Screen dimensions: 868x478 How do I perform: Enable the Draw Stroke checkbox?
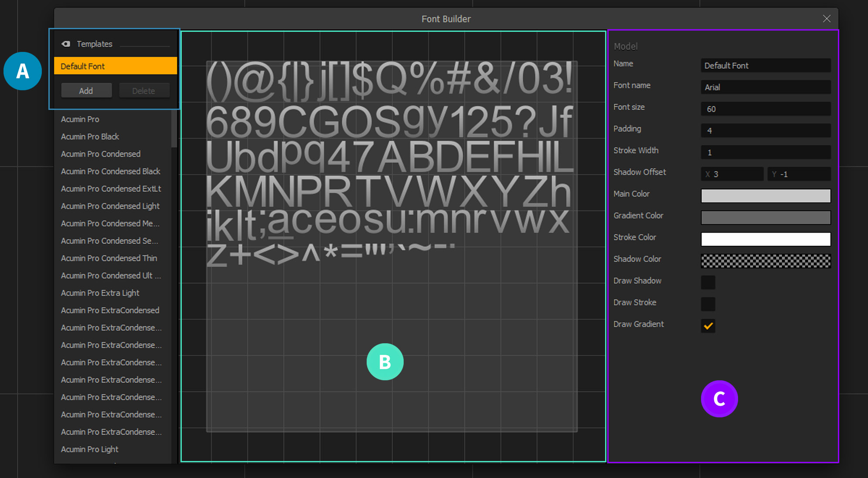click(x=708, y=304)
